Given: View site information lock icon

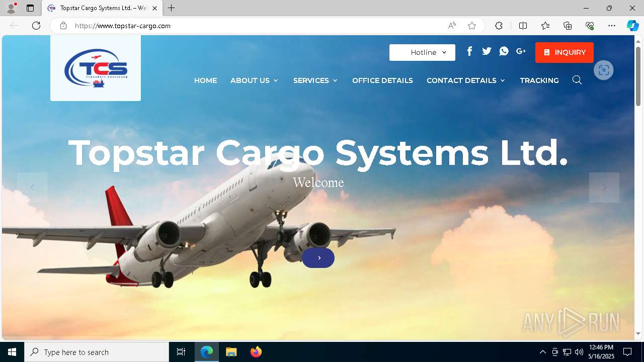Looking at the screenshot, I should [63, 26].
